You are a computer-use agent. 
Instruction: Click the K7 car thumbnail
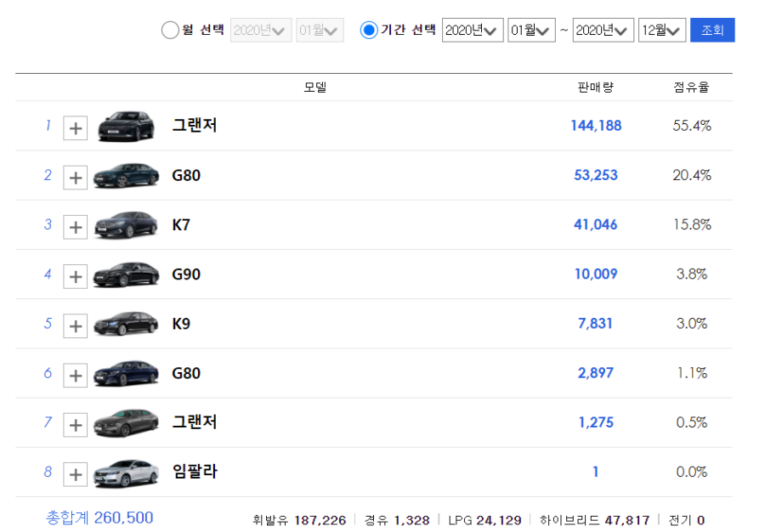point(126,225)
